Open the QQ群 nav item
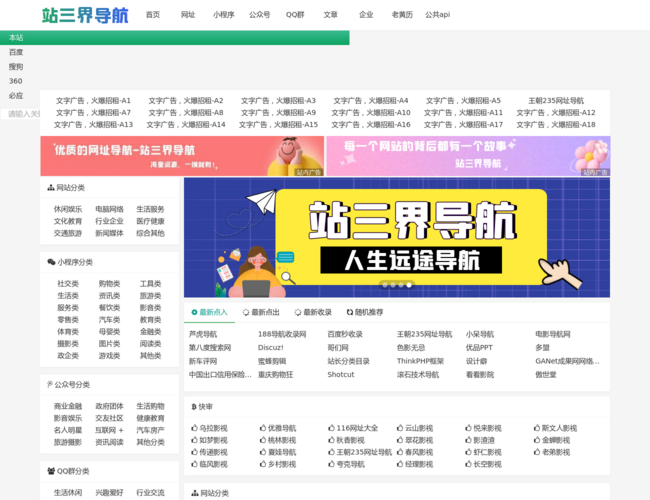The width and height of the screenshot is (650, 500). [295, 15]
